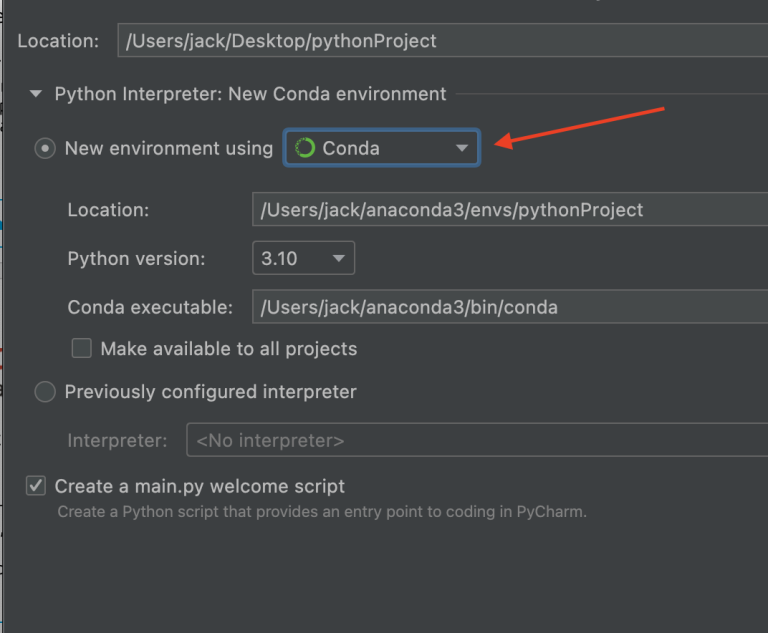Uncheck Create a main.py welcome script checkbox

(36, 486)
